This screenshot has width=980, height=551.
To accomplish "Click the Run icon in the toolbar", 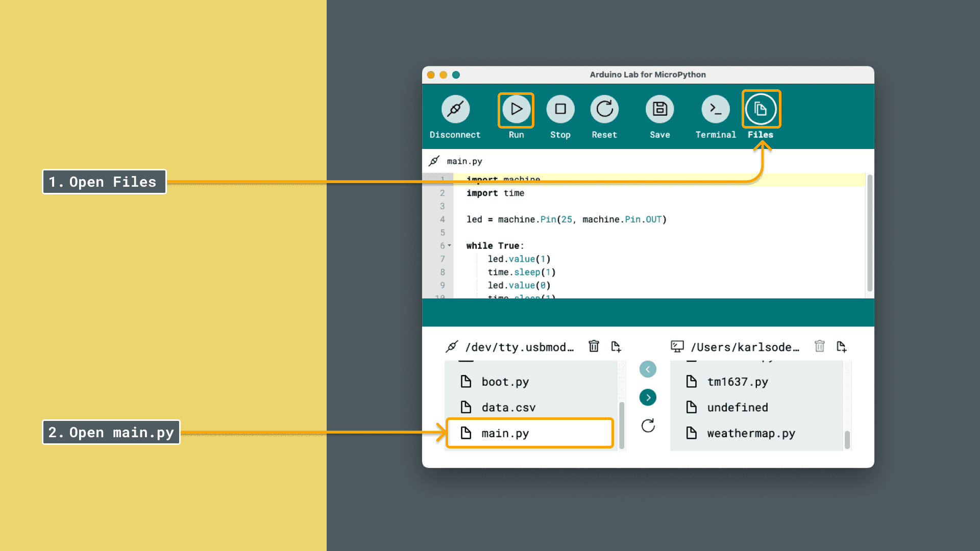I will tap(516, 109).
